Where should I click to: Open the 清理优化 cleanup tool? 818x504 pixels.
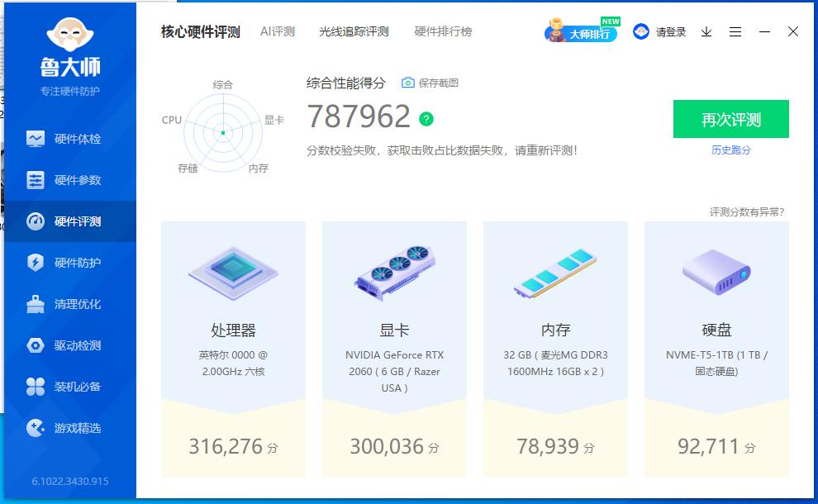(x=72, y=303)
